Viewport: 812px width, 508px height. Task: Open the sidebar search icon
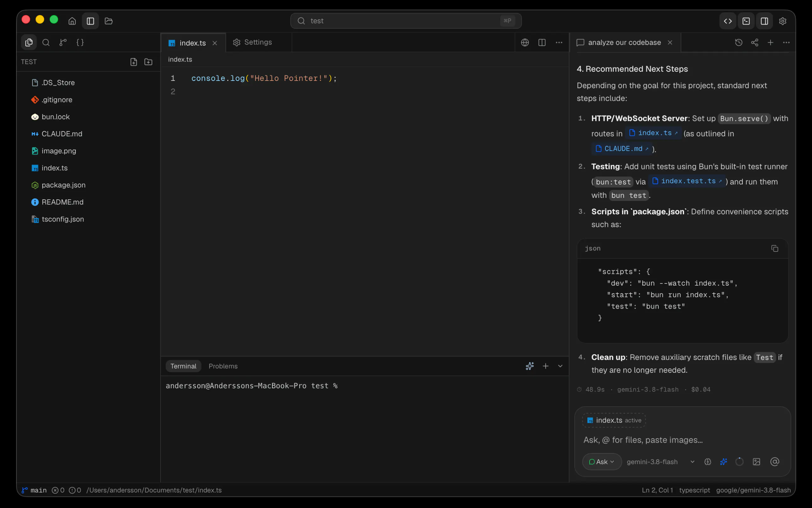46,42
